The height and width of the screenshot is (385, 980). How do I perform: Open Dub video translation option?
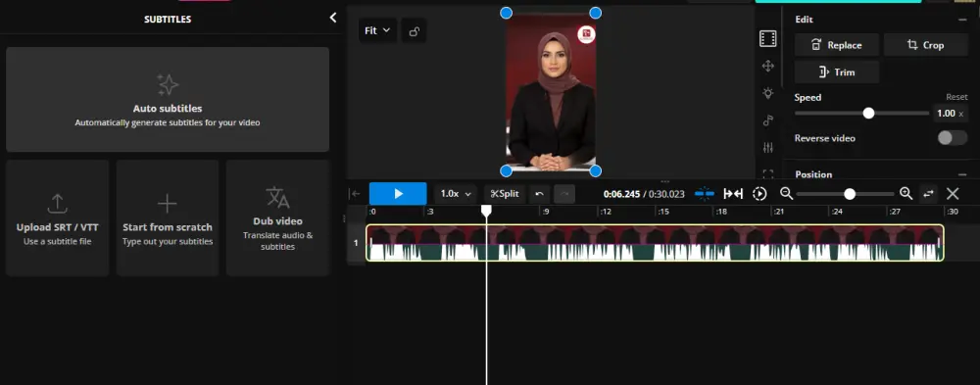click(x=277, y=217)
